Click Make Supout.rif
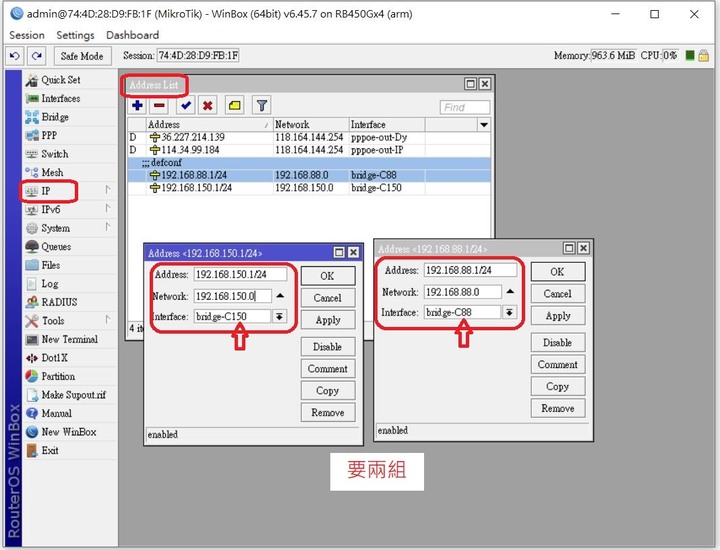This screenshot has height=550, width=720. click(x=73, y=395)
